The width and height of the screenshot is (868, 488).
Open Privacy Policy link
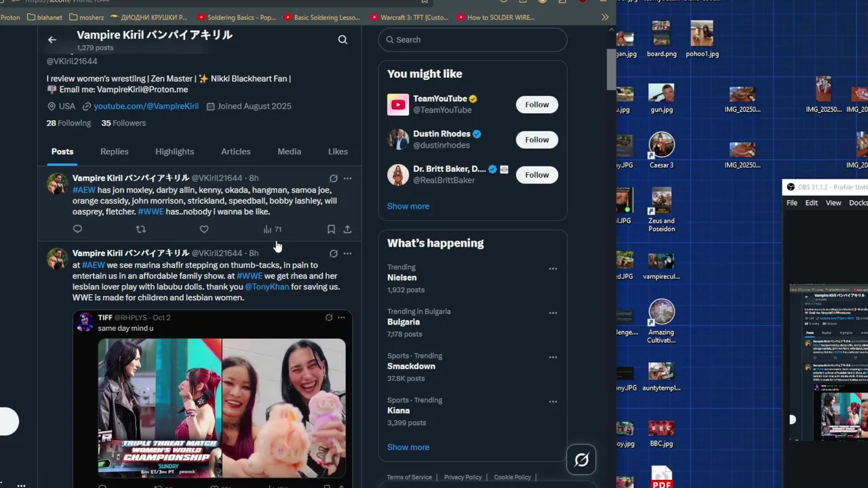pos(462,477)
